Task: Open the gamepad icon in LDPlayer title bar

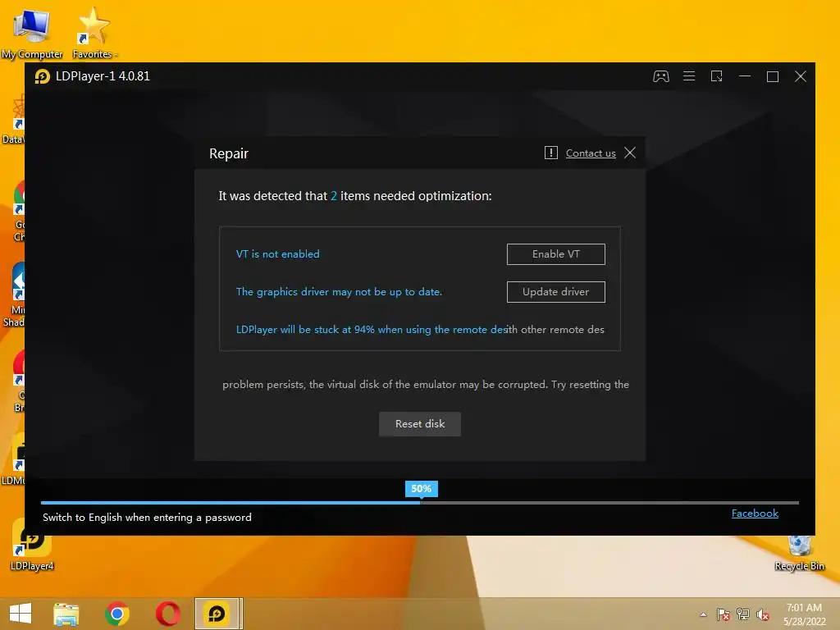Action: pos(660,76)
